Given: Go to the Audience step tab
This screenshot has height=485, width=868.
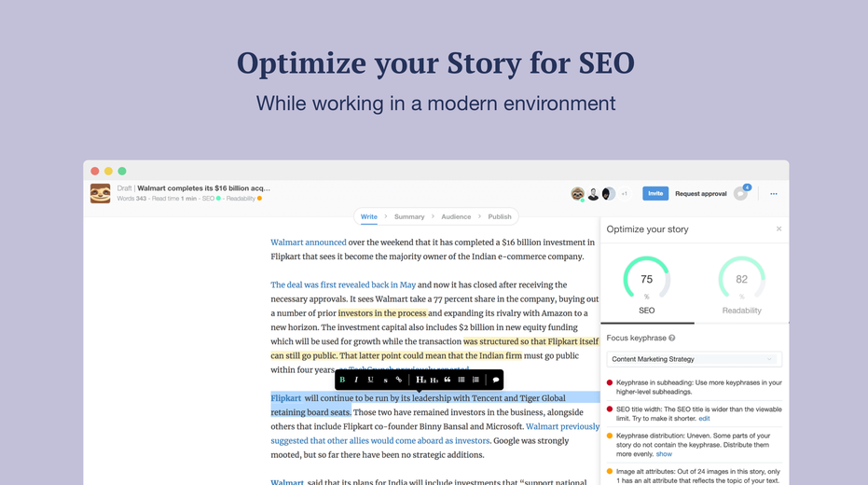Looking at the screenshot, I should click(x=456, y=216).
